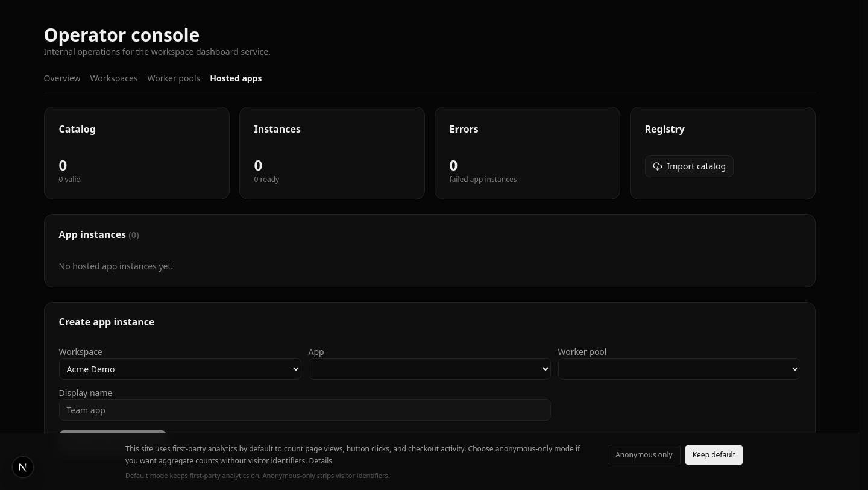Image resolution: width=868 pixels, height=490 pixels.
Task: Click the Registry card title
Action: tap(664, 129)
